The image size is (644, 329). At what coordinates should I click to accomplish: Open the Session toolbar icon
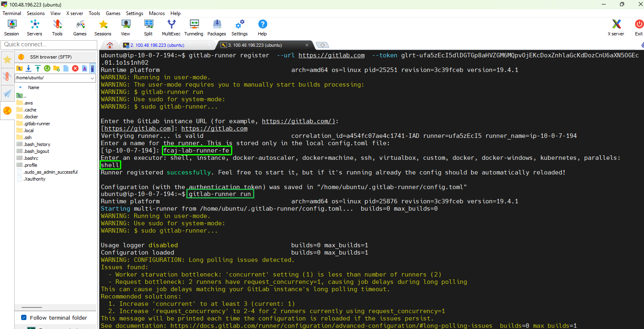click(11, 28)
